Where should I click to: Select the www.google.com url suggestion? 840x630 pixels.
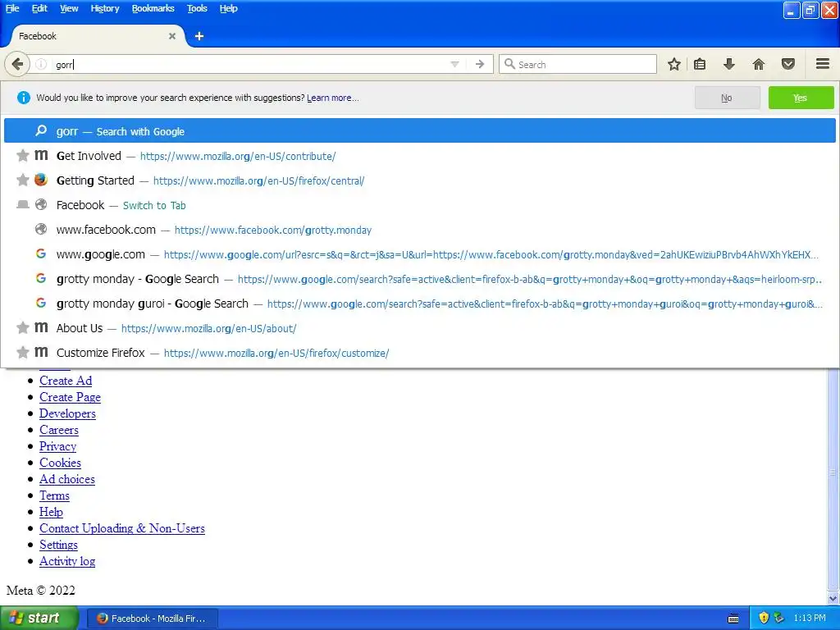[x=419, y=254]
